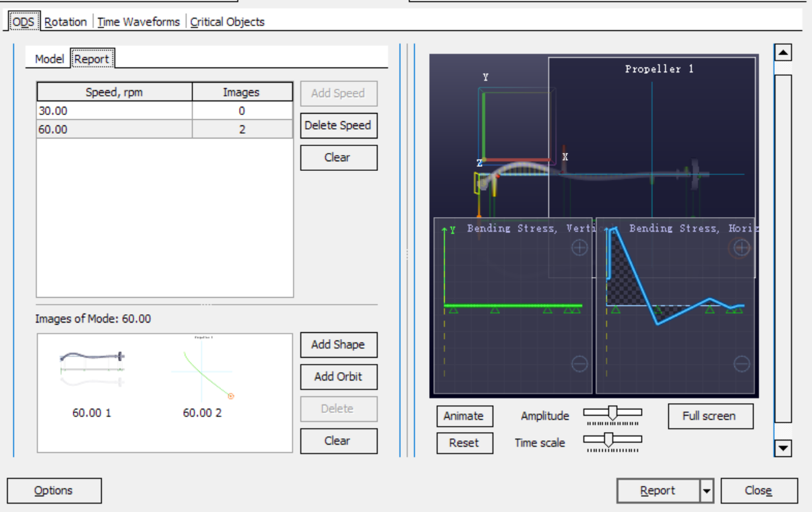Screen dimensions: 812x512
Task: Clear the images of mode list
Action: click(338, 441)
